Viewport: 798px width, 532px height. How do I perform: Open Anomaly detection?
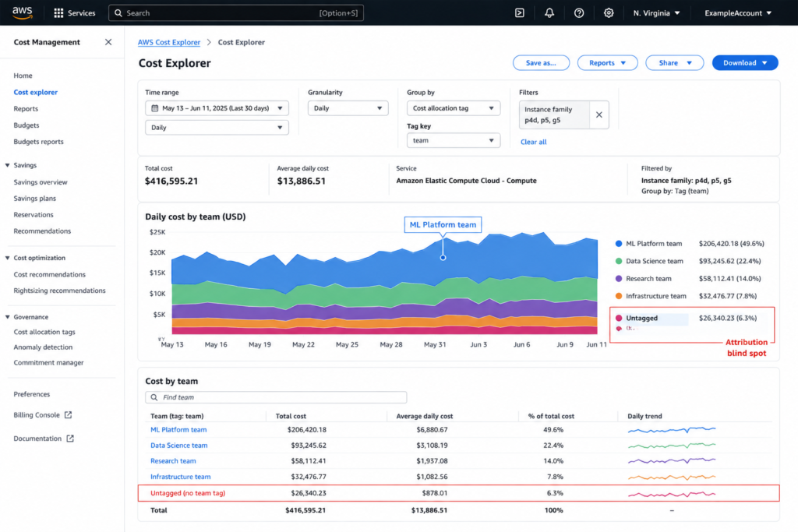[x=44, y=347]
